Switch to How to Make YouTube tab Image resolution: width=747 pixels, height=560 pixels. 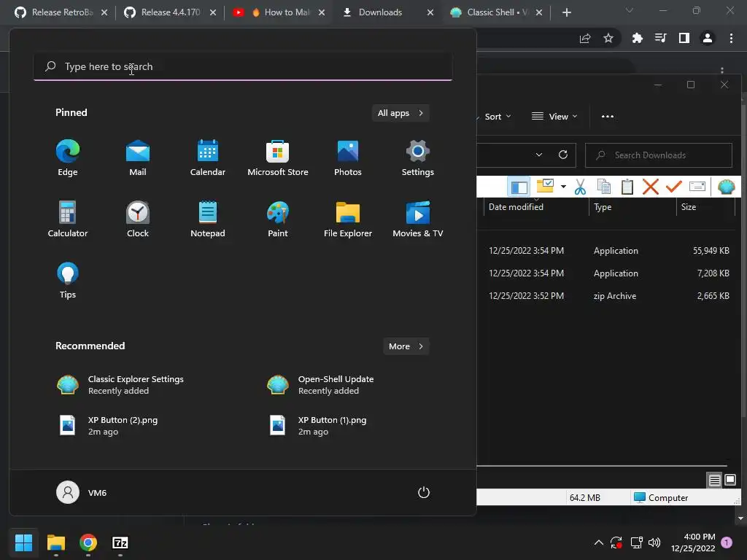pyautogui.click(x=279, y=12)
